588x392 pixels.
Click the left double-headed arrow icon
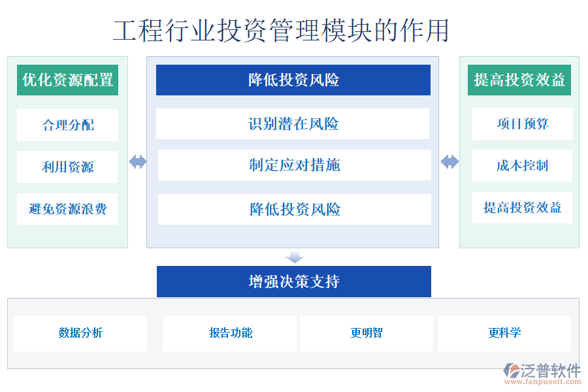pos(138,161)
